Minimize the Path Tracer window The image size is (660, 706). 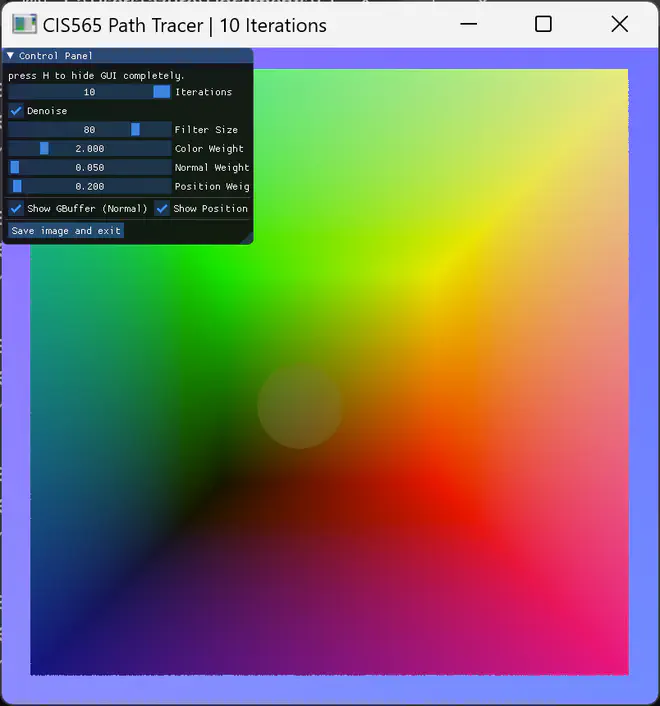(468, 25)
